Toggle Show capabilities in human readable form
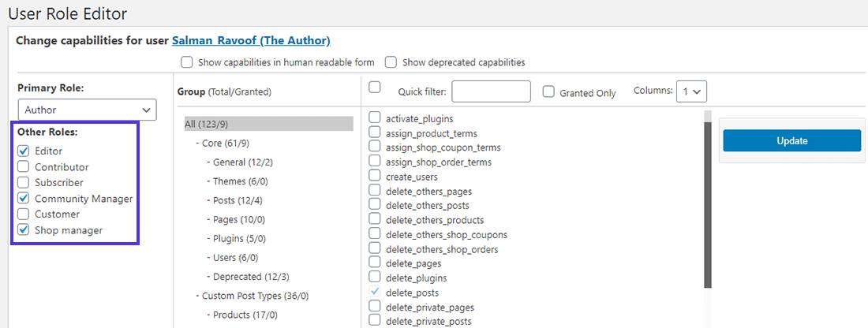 pos(187,62)
